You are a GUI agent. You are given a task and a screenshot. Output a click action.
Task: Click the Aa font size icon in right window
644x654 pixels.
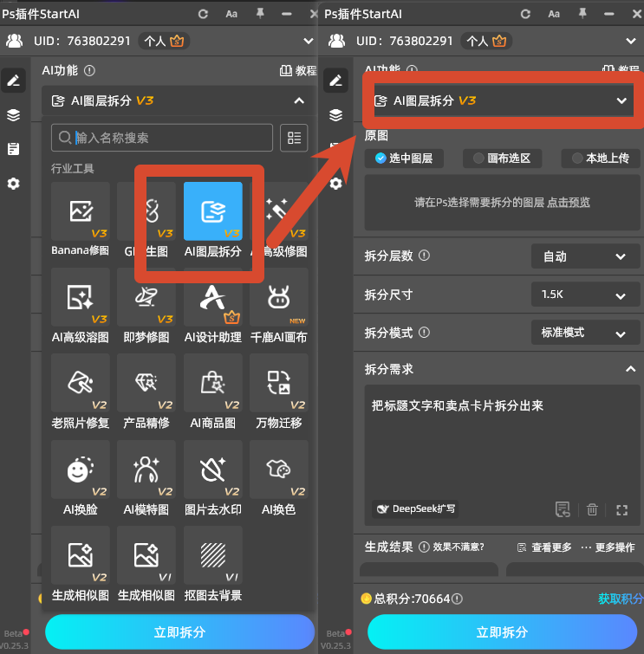pos(554,14)
